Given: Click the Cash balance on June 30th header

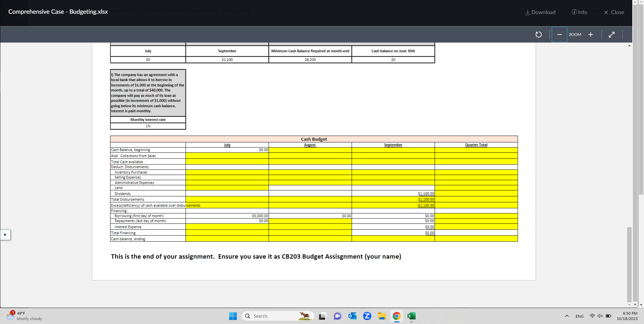Looking at the screenshot, I should click(x=393, y=51).
